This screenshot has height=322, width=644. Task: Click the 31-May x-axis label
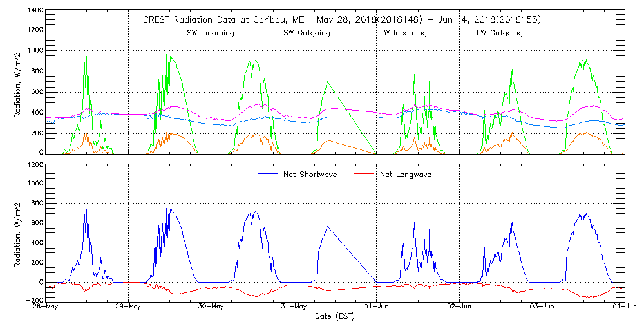[x=294, y=307]
